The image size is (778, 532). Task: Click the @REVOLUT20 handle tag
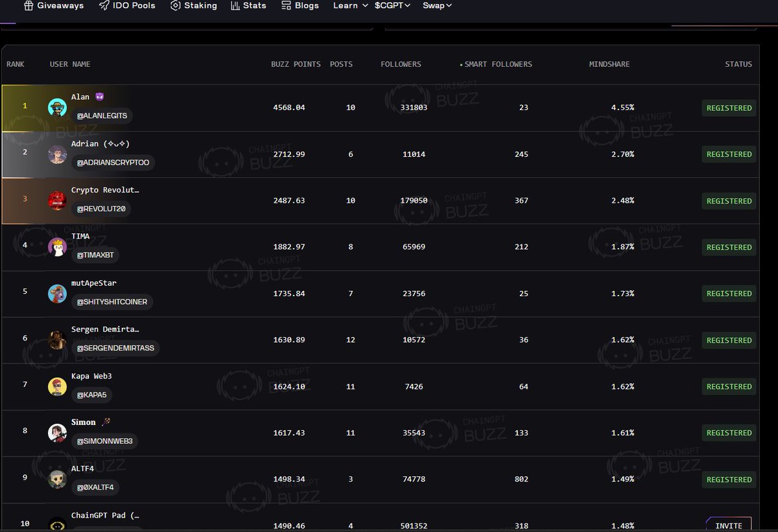click(x=102, y=209)
